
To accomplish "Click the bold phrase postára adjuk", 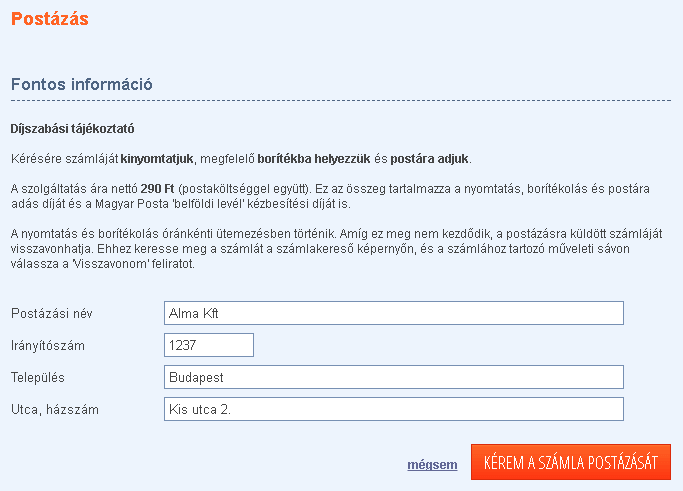I will [429, 159].
